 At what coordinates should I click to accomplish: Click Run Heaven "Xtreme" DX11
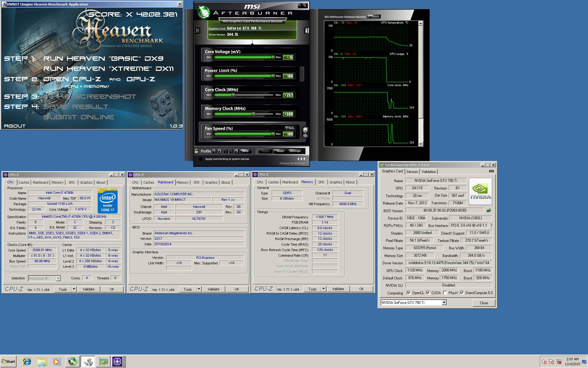coord(108,69)
